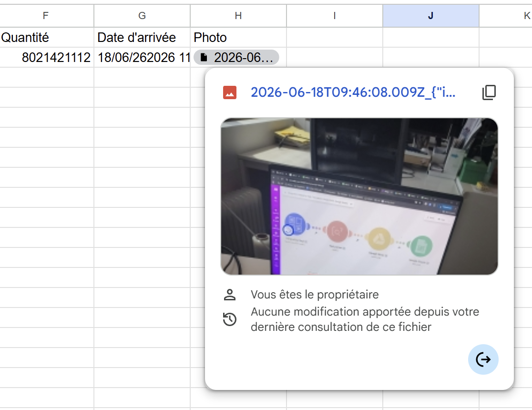
Task: Click the Date d'arrivée header cell
Action: 142,37
